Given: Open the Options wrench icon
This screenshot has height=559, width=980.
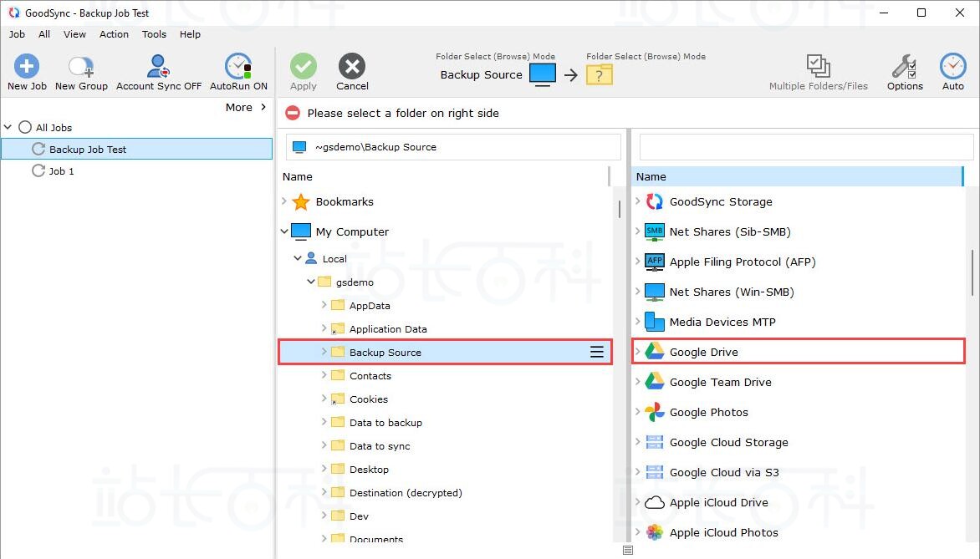Looking at the screenshot, I should (905, 65).
